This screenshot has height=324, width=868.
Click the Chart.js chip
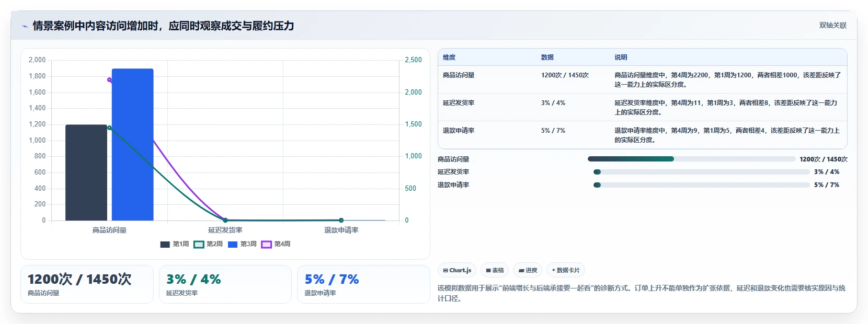tap(457, 270)
